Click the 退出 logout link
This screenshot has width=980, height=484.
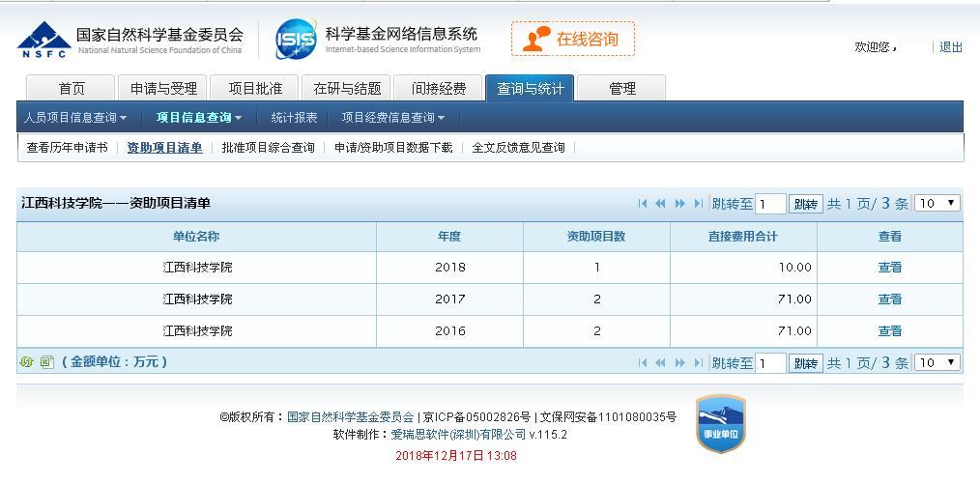pos(951,47)
